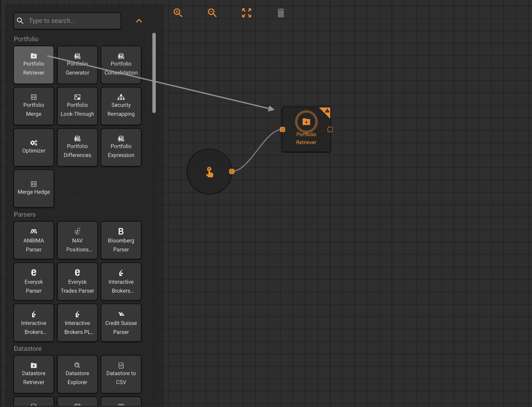Select the Portfolio Retriever canvas node
Viewport: 532px width, 407px height.
306,129
